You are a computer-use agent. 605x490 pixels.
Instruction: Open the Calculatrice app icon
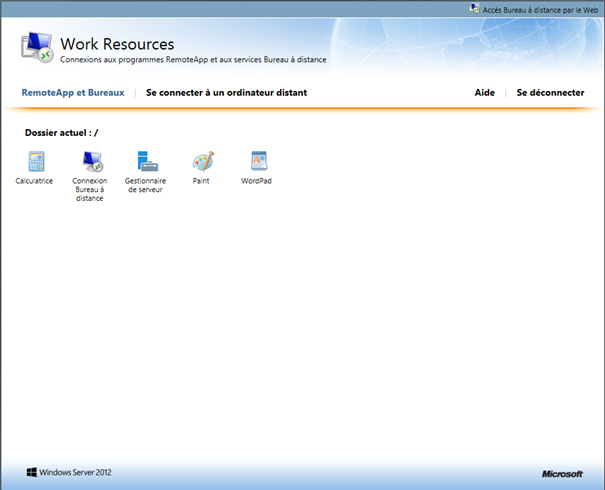coord(37,161)
